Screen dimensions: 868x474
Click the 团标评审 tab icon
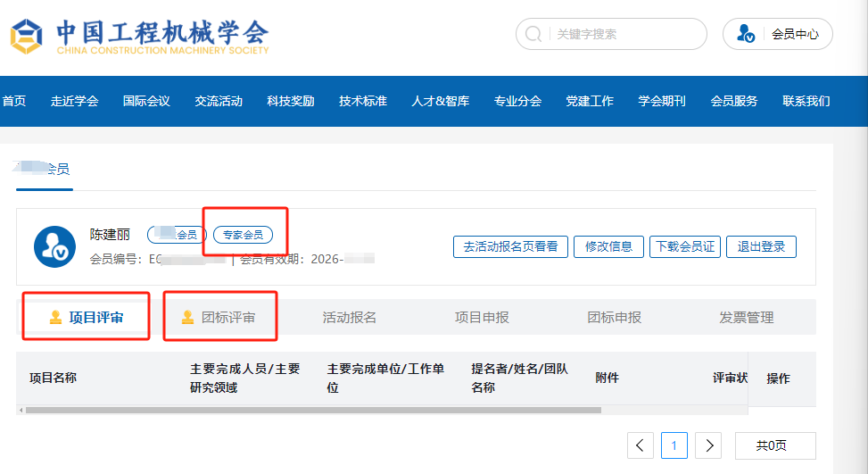(x=187, y=317)
